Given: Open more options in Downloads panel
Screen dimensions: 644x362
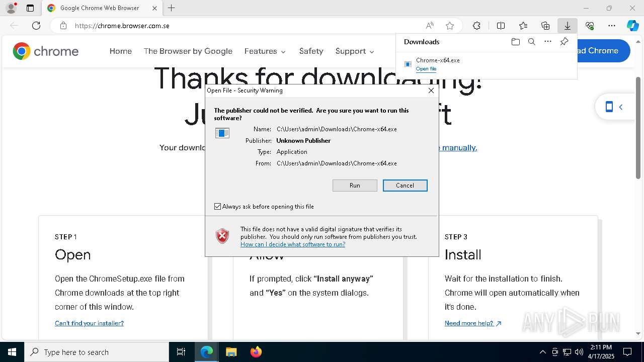Looking at the screenshot, I should (548, 42).
